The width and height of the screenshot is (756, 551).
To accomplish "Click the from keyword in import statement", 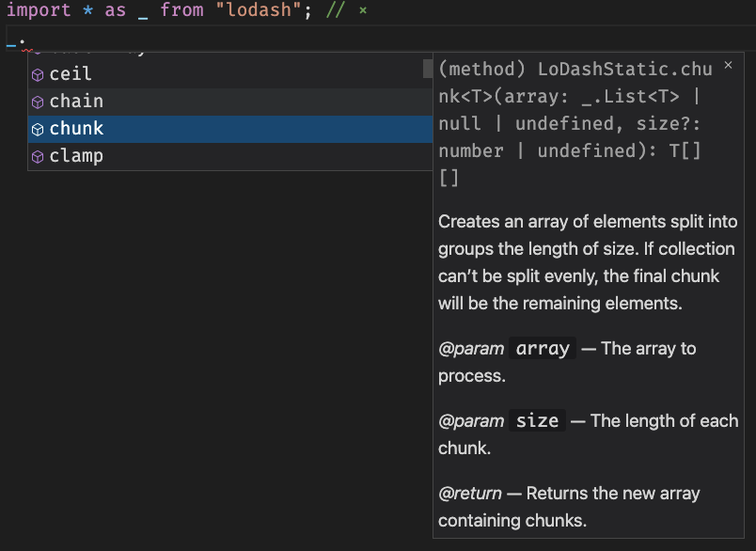I will click(181, 10).
